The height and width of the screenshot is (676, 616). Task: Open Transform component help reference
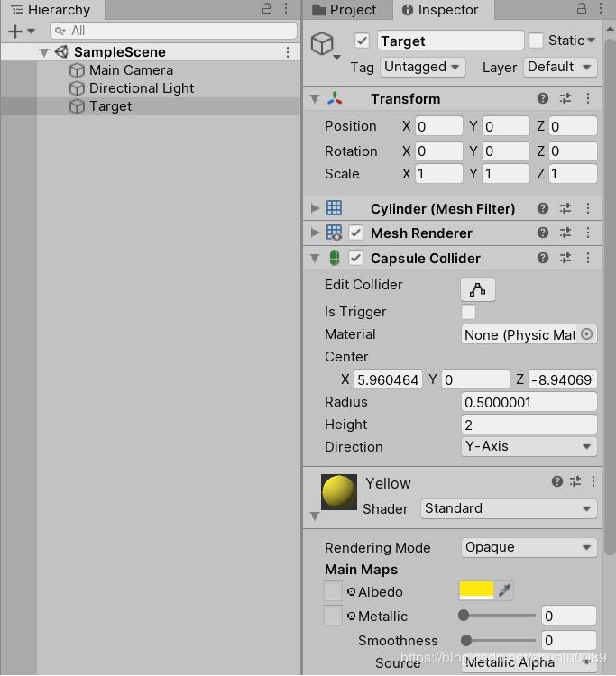coord(543,99)
